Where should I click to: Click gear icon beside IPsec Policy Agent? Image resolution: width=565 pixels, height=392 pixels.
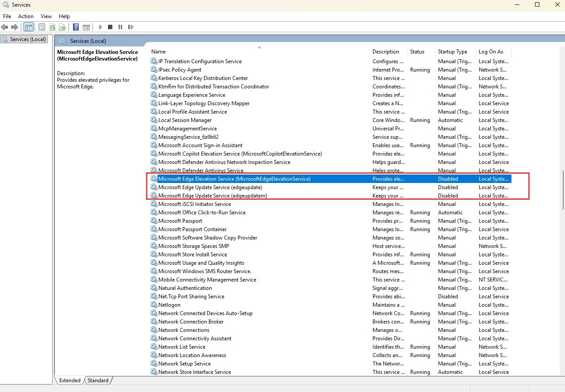click(154, 70)
